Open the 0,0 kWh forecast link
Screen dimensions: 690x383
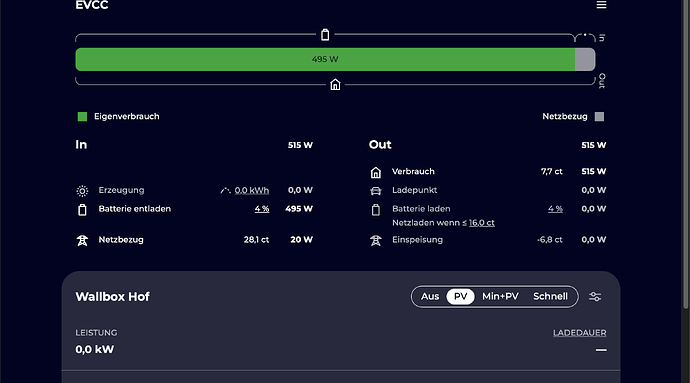[x=252, y=190]
